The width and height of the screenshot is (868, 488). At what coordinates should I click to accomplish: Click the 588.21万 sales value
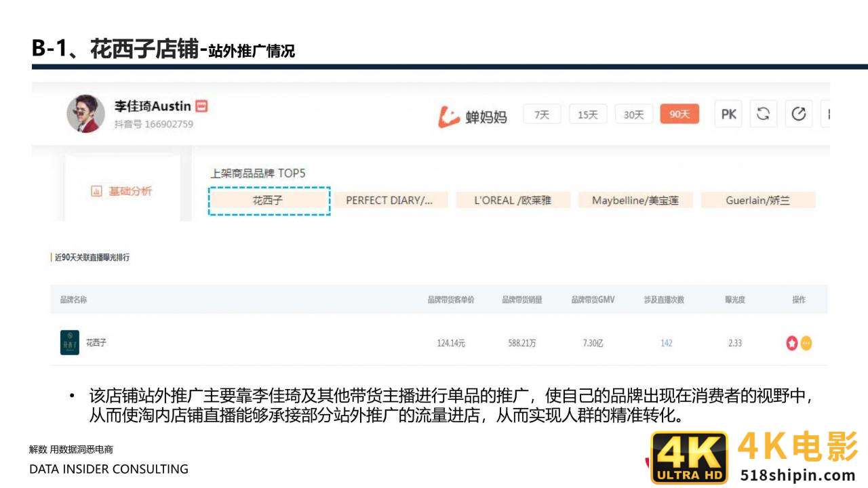[x=522, y=343]
